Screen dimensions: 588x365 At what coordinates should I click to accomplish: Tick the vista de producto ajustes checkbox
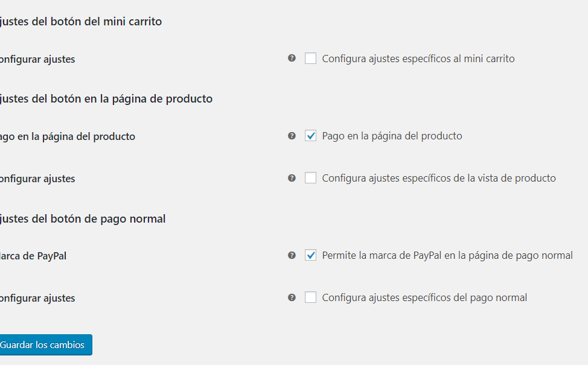tap(310, 178)
